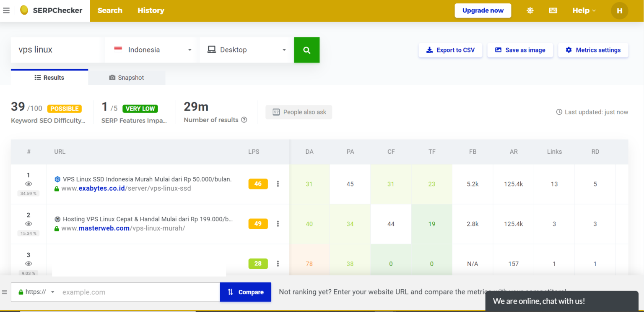Sort by the TF column header
The image size is (644, 312).
[432, 152]
